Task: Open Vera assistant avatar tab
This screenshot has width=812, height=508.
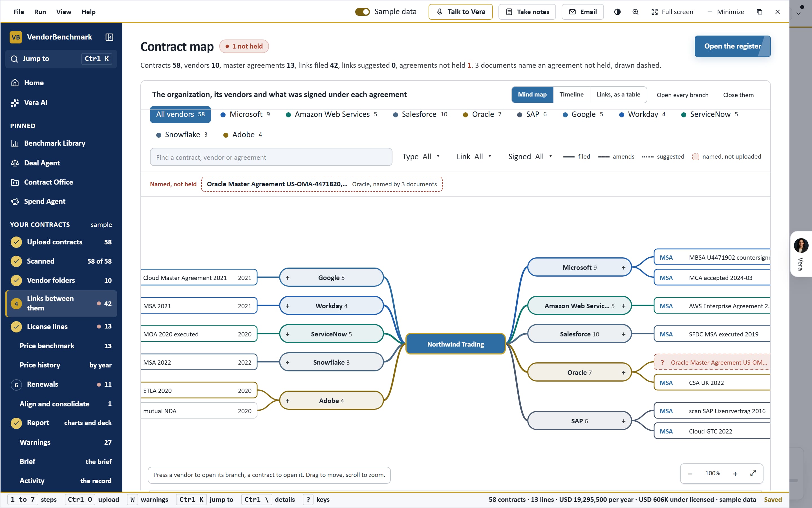Action: [801, 254]
